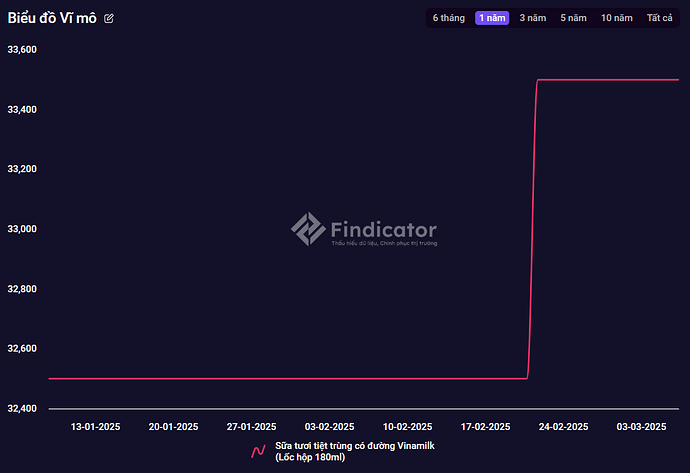The height and width of the screenshot is (473, 690).
Task: Click the 33,400 y-axis label
Action: coord(22,110)
